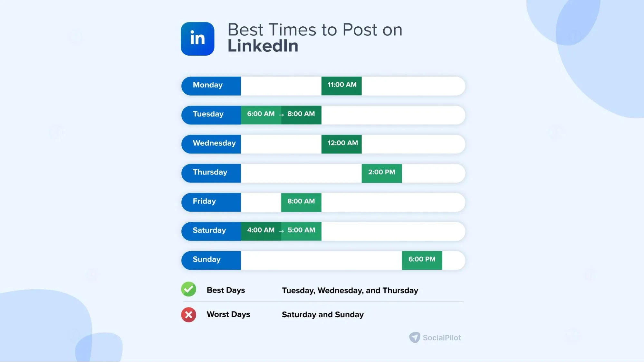
Task: Toggle the Thursday 2:00 PM slot
Action: [x=382, y=172]
